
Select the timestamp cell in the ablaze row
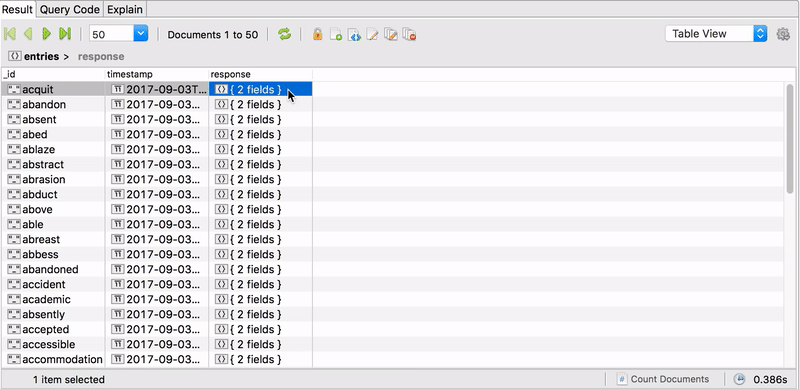pyautogui.click(x=157, y=150)
